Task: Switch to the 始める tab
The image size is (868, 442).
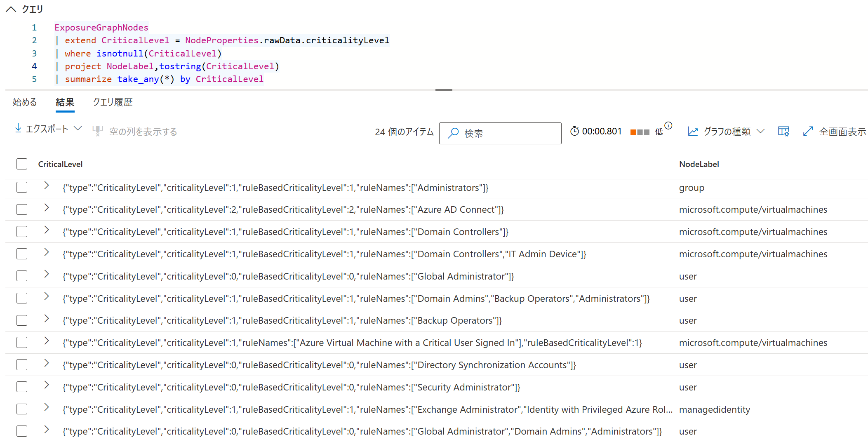Action: 25,102
